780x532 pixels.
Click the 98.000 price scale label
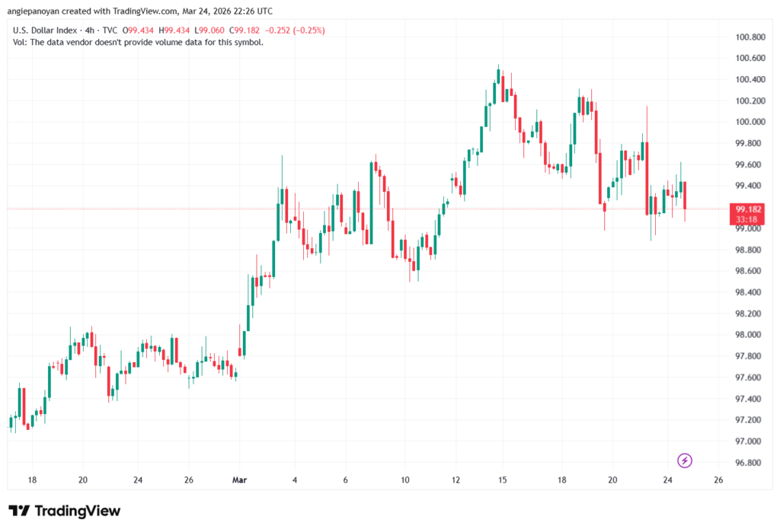click(750, 335)
